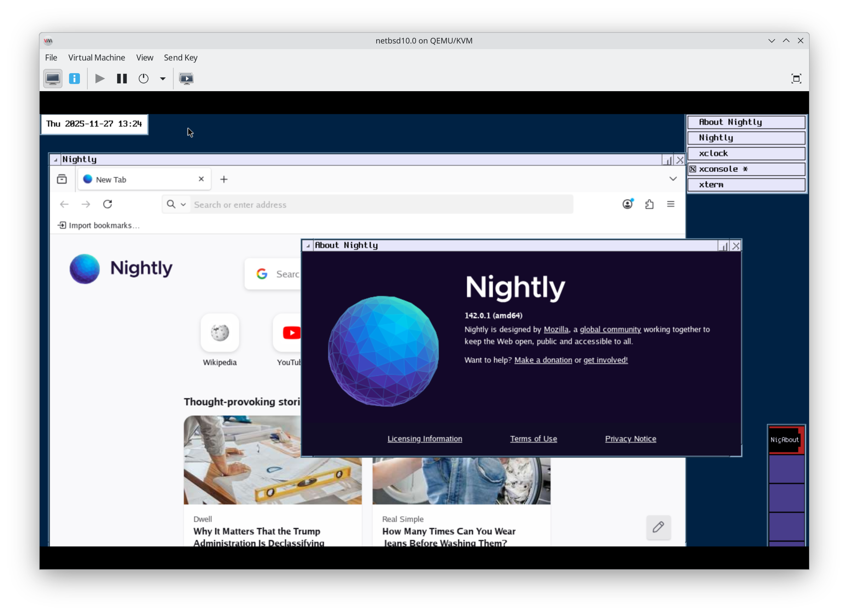Open the Firefox account profile icon
849x616 pixels.
click(x=628, y=204)
